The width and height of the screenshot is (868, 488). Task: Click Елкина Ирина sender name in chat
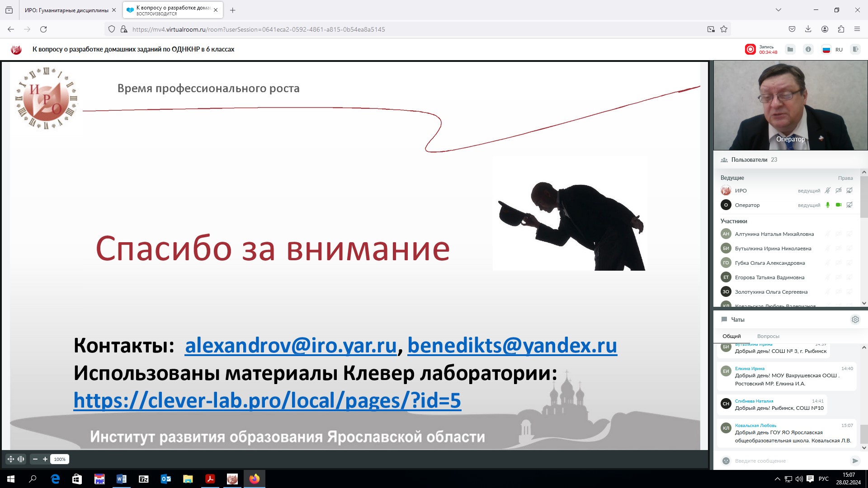tap(750, 369)
